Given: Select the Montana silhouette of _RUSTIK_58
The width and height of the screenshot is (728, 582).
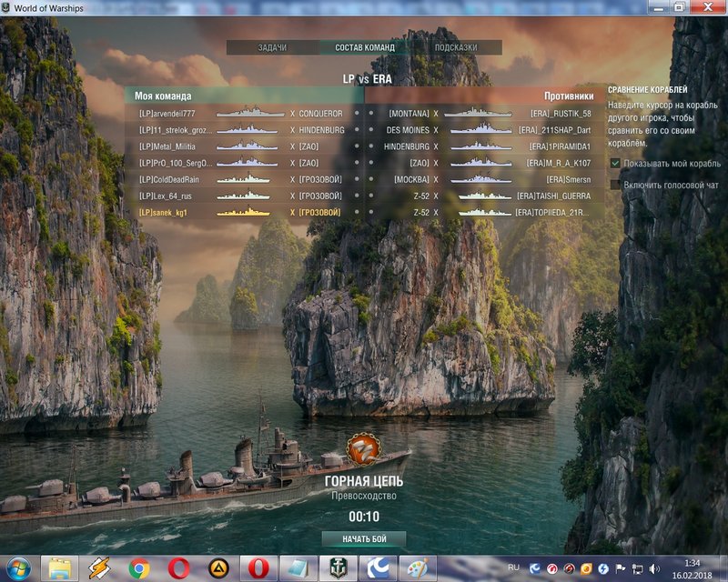Looking at the screenshot, I should (478, 113).
